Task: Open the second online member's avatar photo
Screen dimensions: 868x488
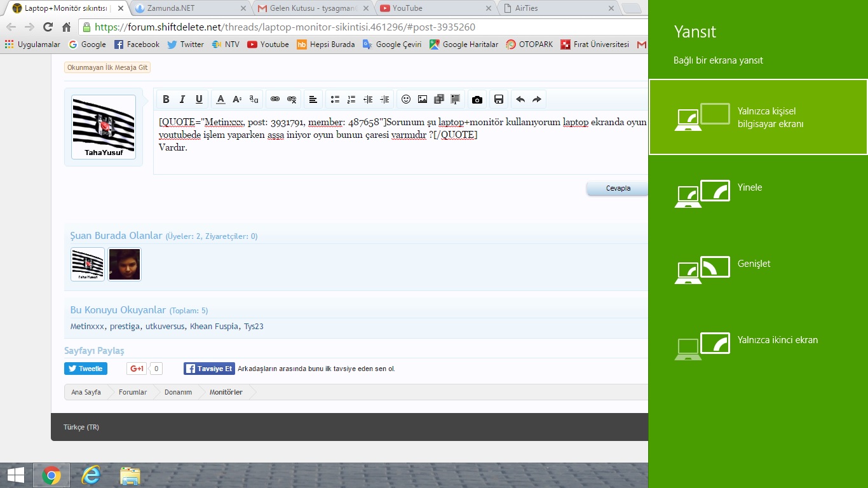Action: coord(125,264)
